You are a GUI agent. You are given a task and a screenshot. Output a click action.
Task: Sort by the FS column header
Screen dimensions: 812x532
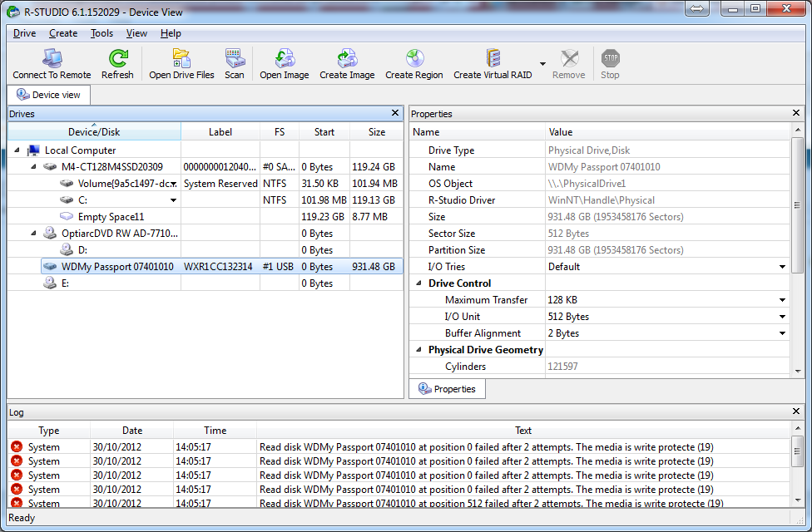[280, 132]
